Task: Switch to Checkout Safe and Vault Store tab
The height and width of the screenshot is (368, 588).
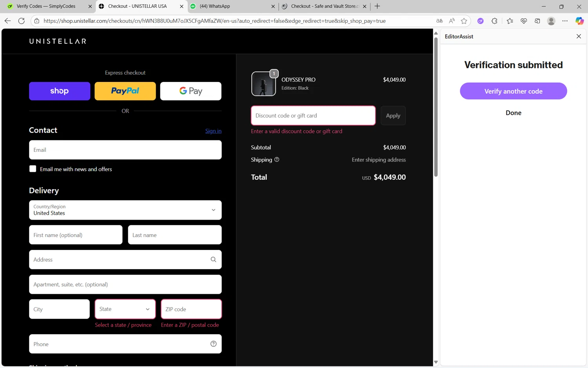Action: point(324,6)
